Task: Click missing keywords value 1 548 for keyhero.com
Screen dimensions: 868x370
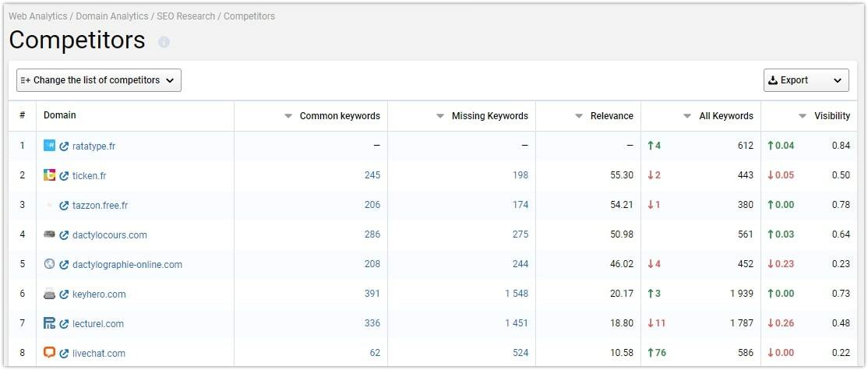Action: click(x=517, y=294)
